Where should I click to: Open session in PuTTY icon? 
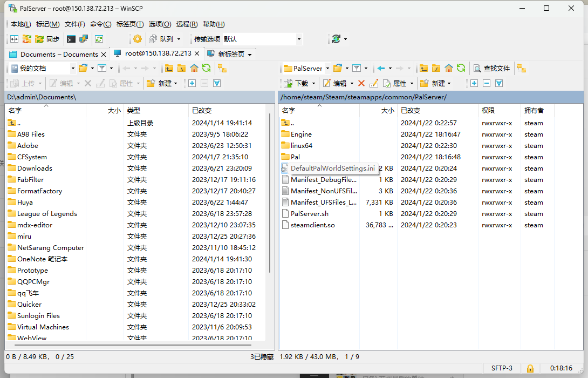pos(83,39)
